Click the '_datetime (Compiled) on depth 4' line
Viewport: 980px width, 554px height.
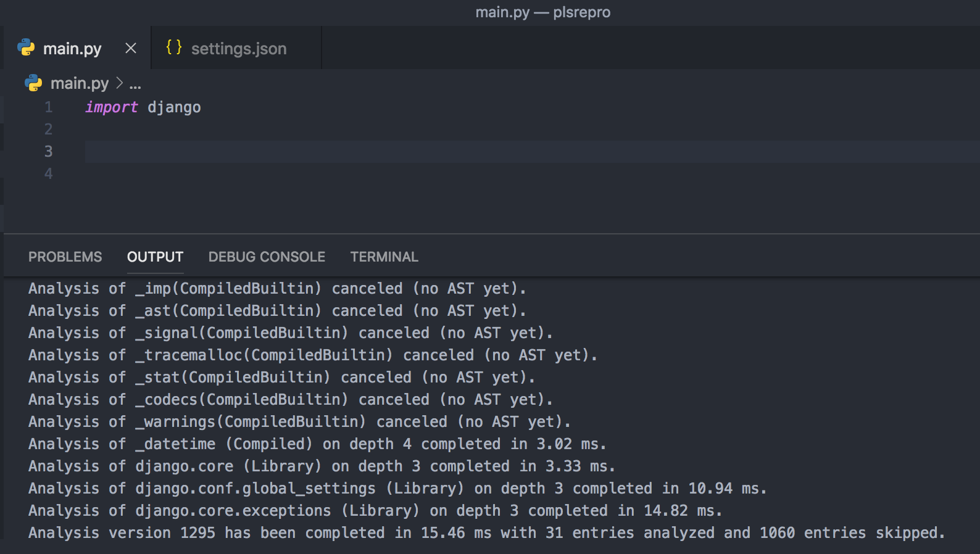[x=317, y=444]
